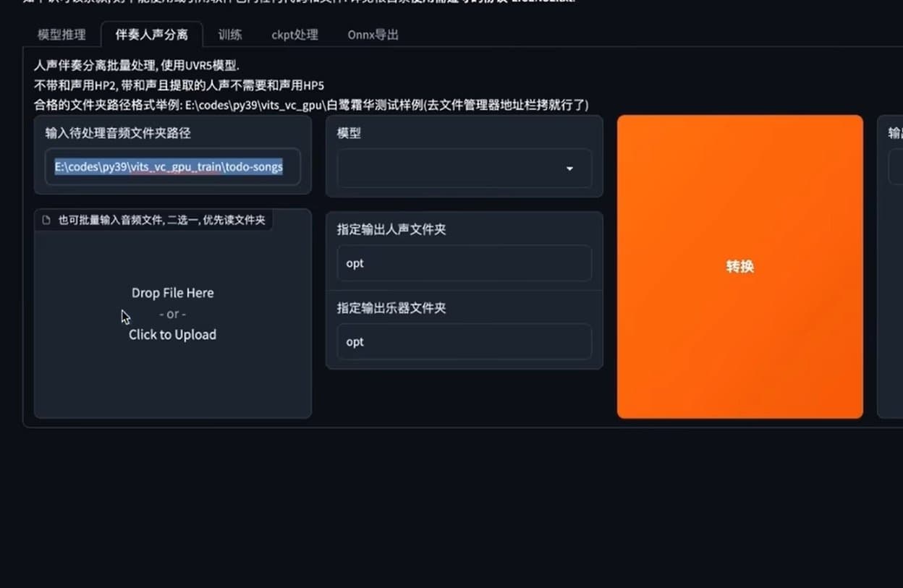
Task: Click the dropdown arrow on the model selector
Action: (569, 168)
